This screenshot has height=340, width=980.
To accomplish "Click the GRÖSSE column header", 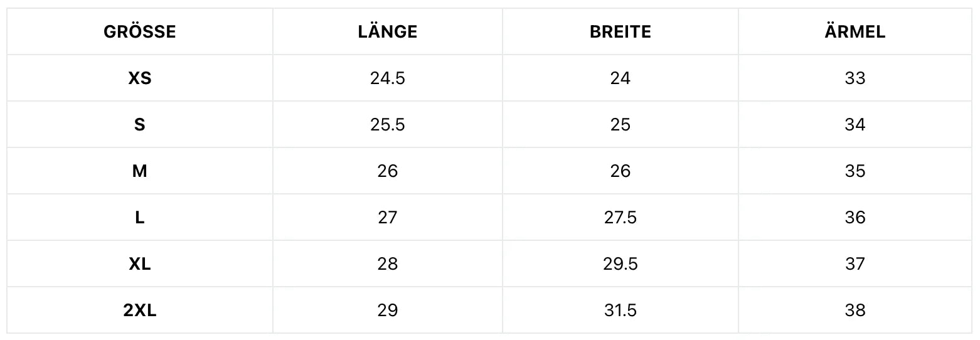I will click(140, 32).
